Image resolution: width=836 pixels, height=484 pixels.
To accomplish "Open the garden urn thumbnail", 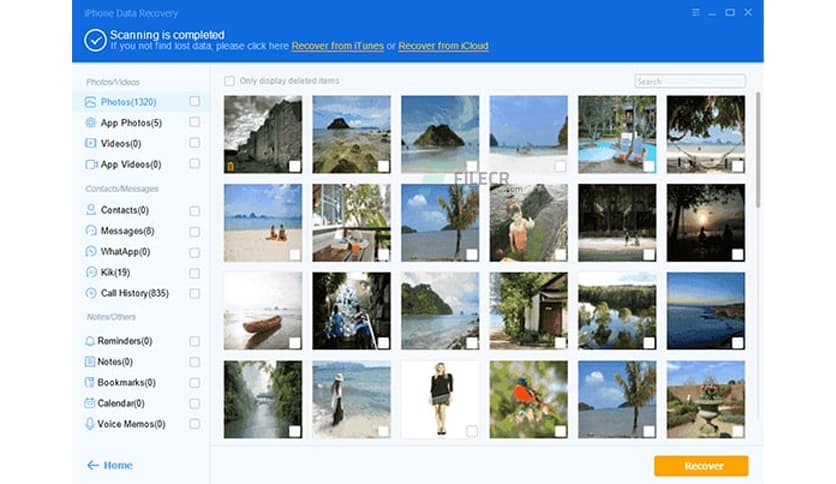I will coord(705,399).
